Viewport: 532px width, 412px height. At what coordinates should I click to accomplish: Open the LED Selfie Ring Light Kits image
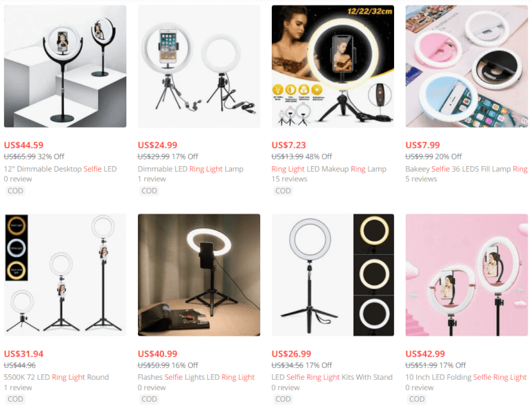tap(333, 275)
